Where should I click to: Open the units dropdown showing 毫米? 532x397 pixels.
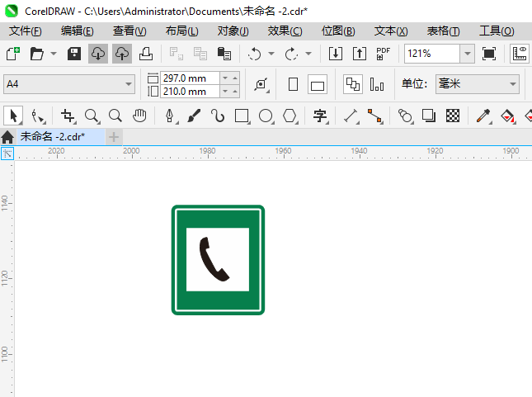(478, 84)
